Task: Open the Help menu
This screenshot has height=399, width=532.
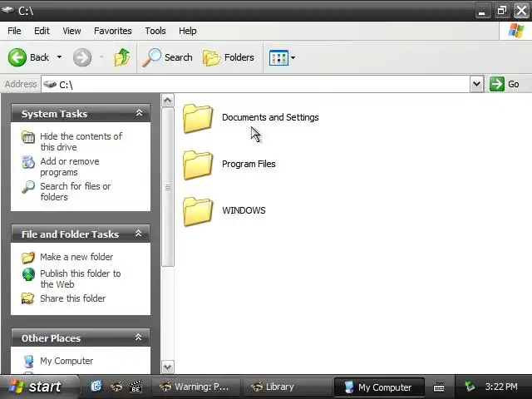Action: (187, 31)
